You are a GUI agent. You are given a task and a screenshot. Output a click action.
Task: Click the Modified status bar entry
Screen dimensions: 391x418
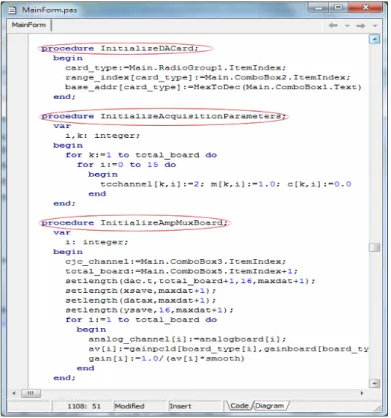click(129, 406)
